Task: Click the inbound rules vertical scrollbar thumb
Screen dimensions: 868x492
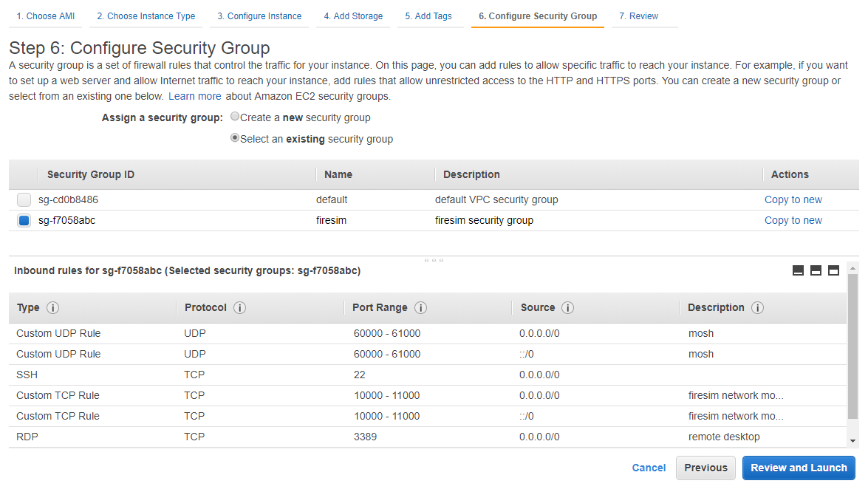Action: point(853,346)
